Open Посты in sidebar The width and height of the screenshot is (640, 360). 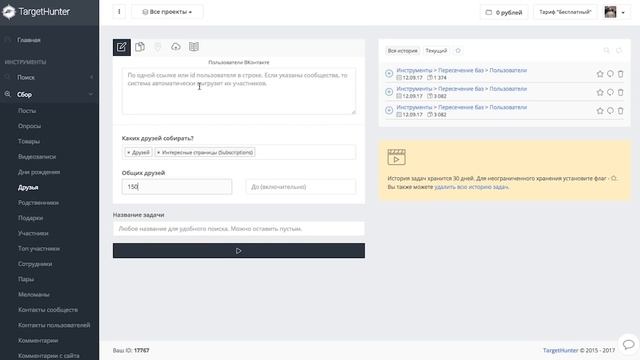point(27,111)
